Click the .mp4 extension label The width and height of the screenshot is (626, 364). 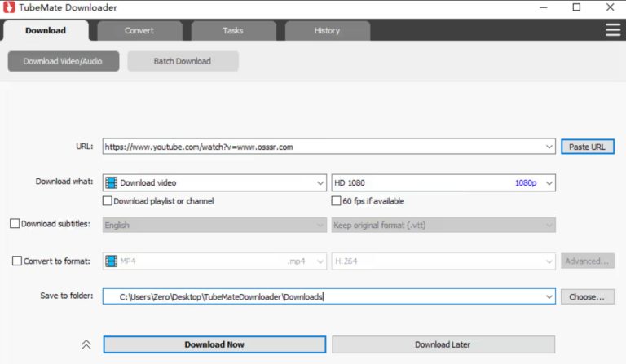[296, 261]
